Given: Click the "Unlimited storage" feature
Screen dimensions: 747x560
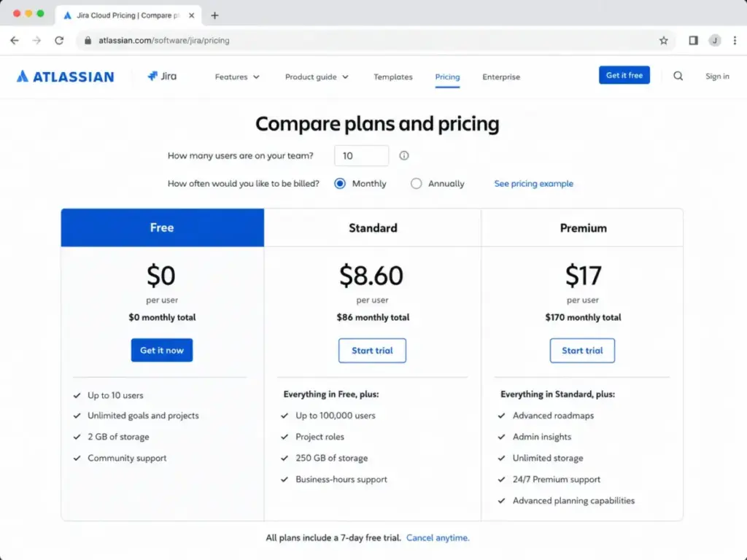Looking at the screenshot, I should pos(548,458).
